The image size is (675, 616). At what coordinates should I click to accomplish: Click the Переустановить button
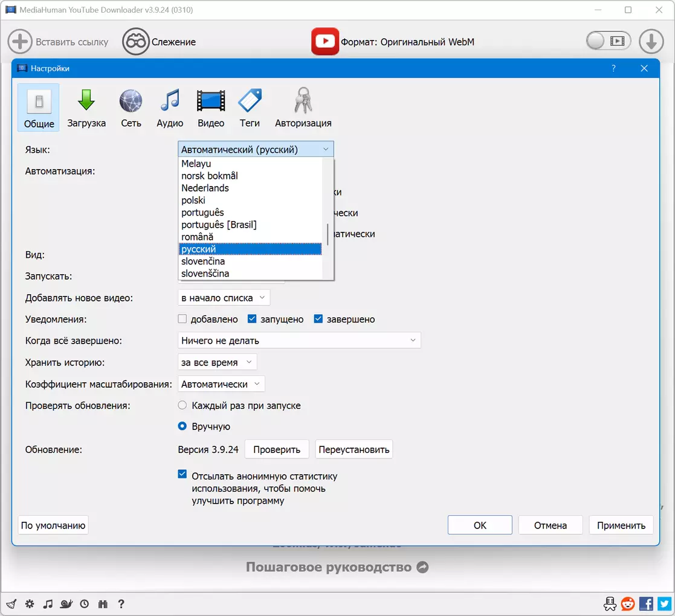[354, 449]
